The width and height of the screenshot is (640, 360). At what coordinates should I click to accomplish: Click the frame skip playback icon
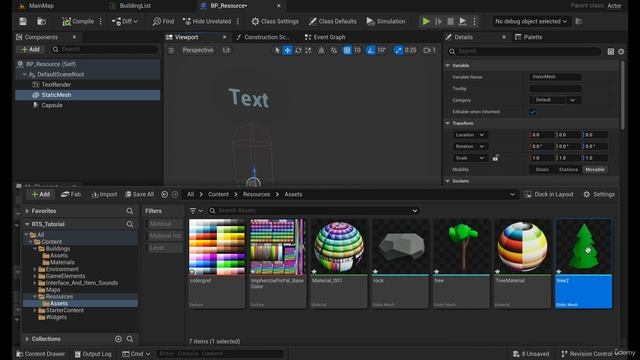(x=438, y=21)
